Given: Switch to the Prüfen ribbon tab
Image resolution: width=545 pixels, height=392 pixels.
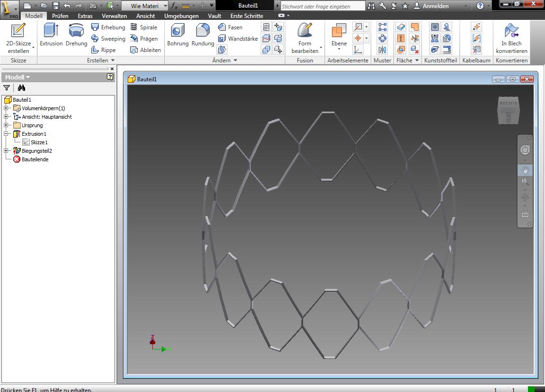Looking at the screenshot, I should [x=60, y=16].
